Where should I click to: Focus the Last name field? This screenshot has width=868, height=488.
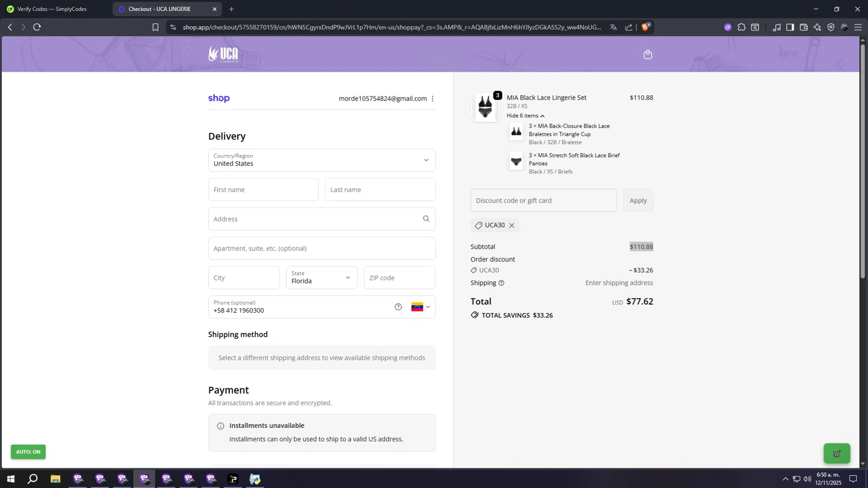(x=380, y=190)
